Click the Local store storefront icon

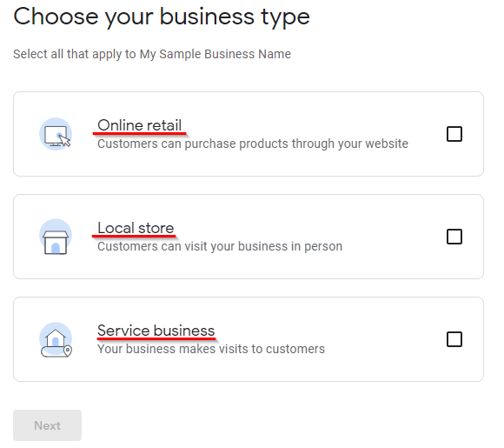(x=56, y=237)
